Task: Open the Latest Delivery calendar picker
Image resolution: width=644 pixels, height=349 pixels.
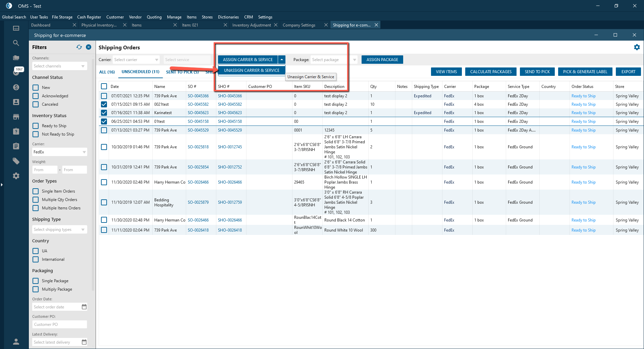Action: pos(84,342)
